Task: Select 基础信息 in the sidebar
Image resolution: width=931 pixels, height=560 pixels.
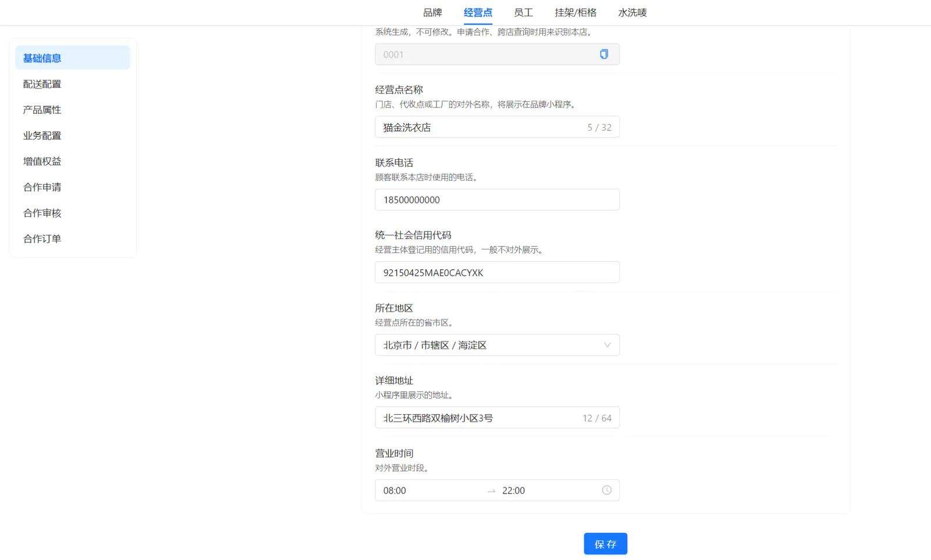Action: tap(73, 58)
